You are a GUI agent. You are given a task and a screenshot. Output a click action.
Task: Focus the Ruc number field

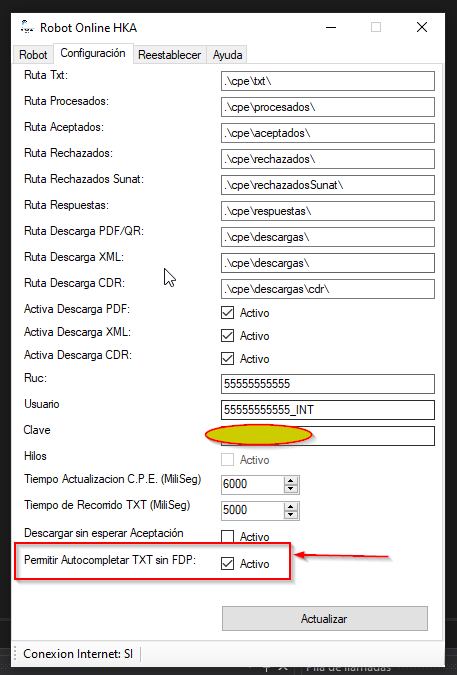pos(328,384)
